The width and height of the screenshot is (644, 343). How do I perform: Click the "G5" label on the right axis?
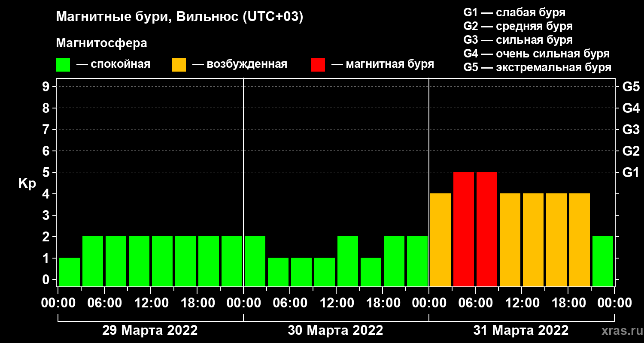631,87
